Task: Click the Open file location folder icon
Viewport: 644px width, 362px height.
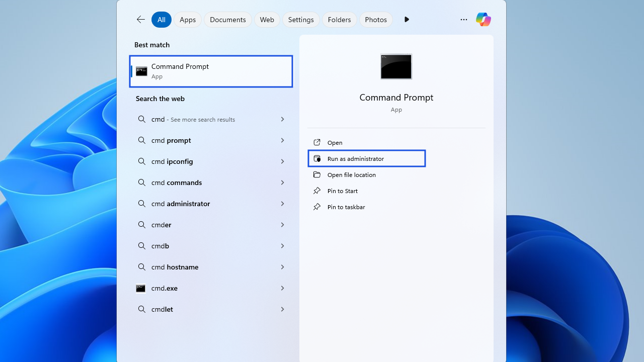Action: [x=317, y=174]
